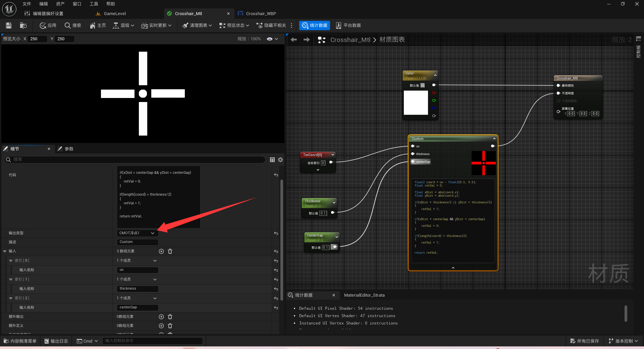
Task: Reset the 代码 code property to default
Action: 276,175
